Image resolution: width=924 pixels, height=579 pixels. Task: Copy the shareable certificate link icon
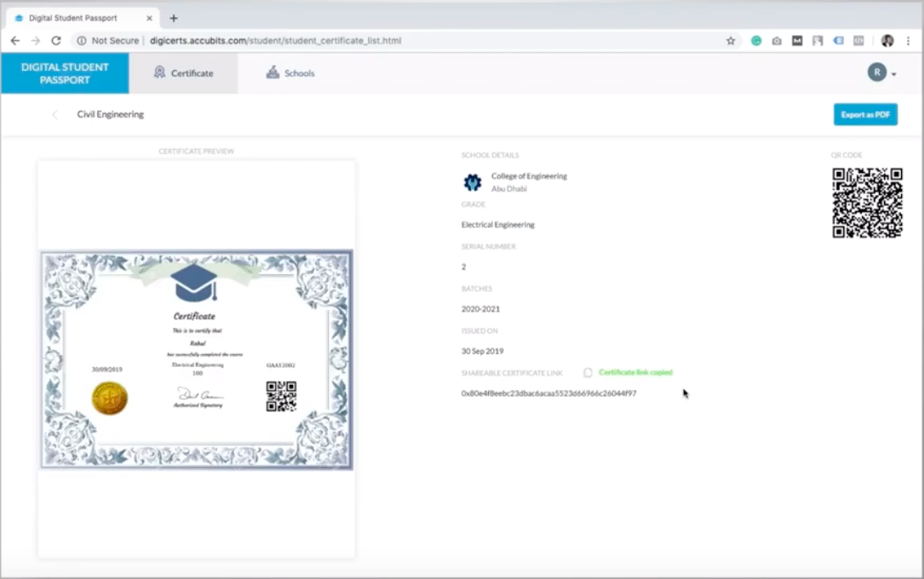pos(588,372)
